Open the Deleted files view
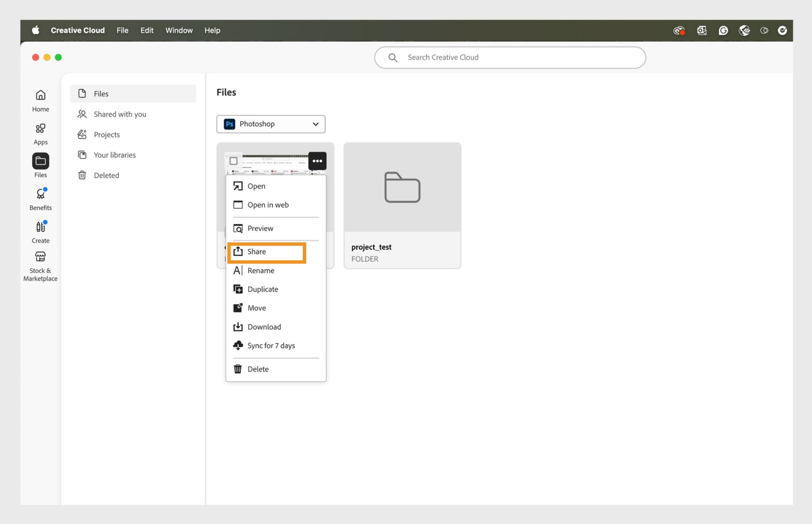This screenshot has height=524, width=812. [106, 175]
